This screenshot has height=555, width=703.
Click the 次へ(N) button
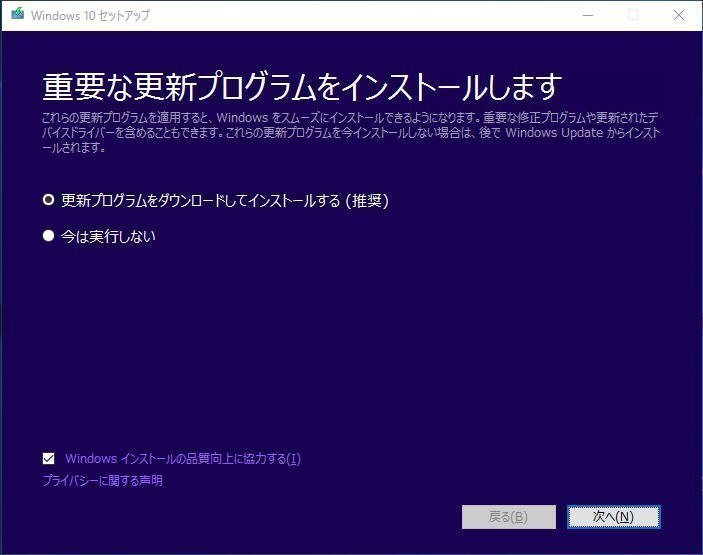tap(613, 517)
